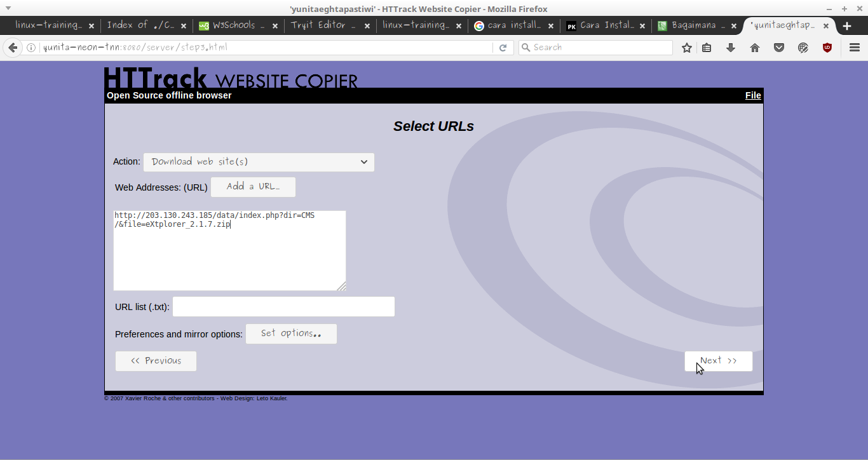This screenshot has width=868, height=460.
Task: Click the search magnifier icon
Action: 526,48
